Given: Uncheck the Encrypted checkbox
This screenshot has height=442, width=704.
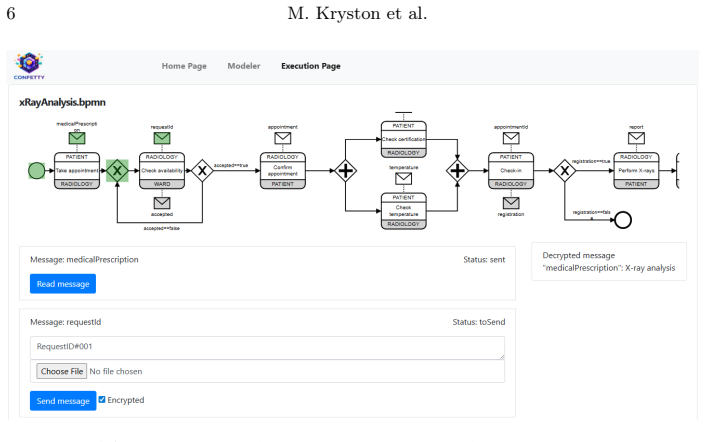Looking at the screenshot, I should click(102, 399).
